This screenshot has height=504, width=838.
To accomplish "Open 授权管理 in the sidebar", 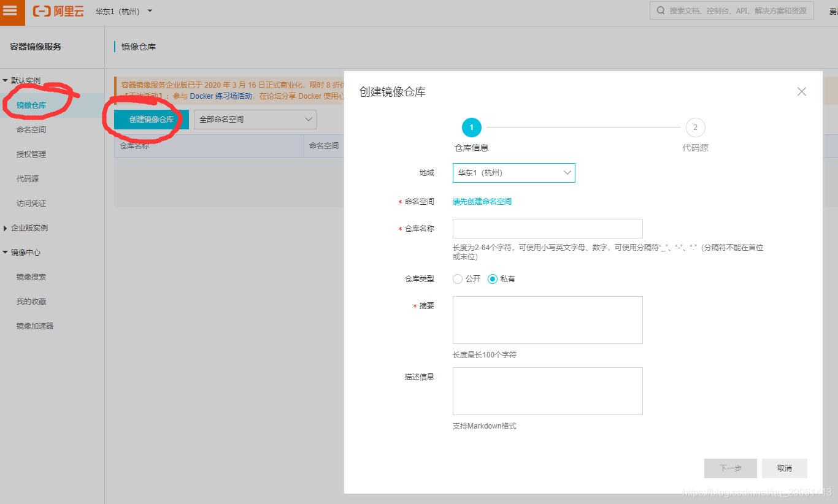I will tap(31, 155).
